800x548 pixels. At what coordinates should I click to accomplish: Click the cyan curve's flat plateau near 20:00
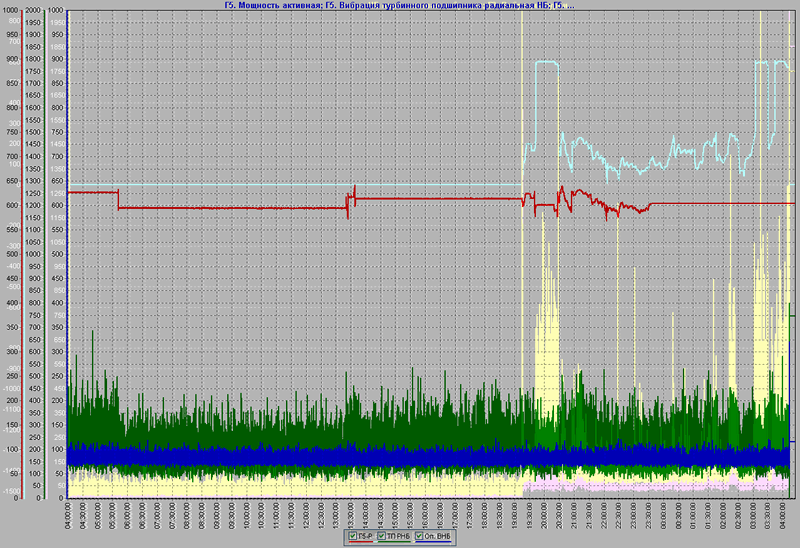pos(547,62)
